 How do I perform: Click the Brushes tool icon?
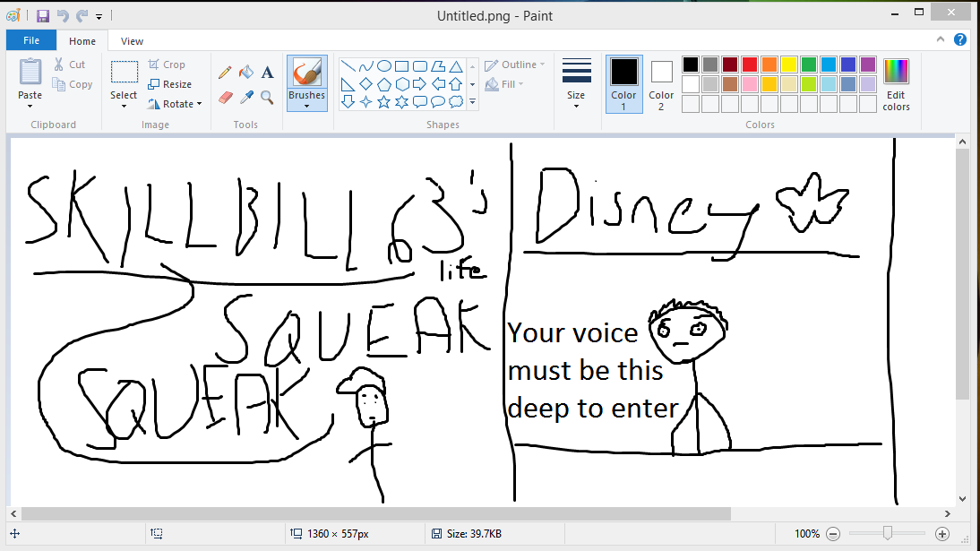(307, 72)
